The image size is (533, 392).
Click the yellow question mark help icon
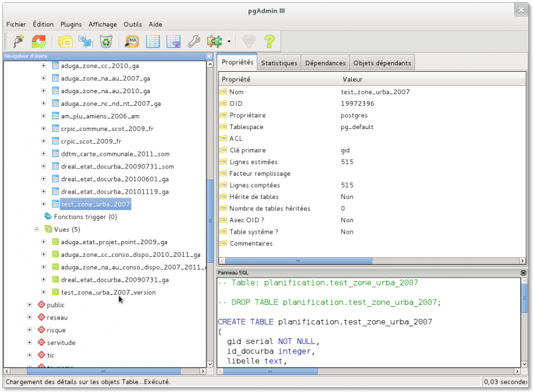tap(269, 41)
